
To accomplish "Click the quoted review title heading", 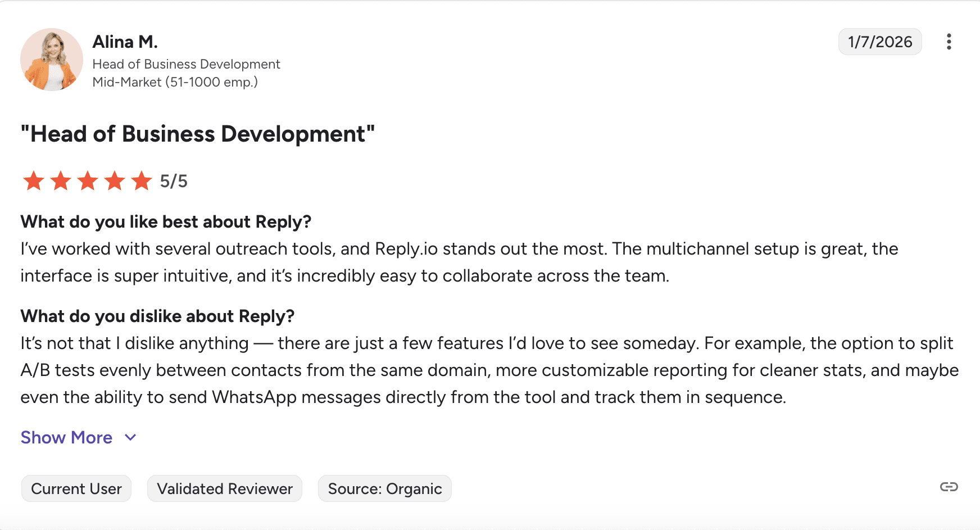I will [x=198, y=134].
